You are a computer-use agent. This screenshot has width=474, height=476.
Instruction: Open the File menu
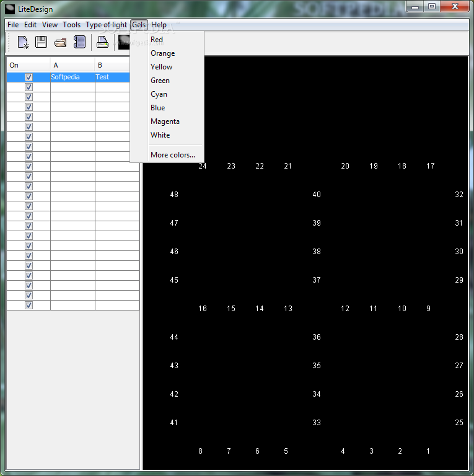click(13, 25)
